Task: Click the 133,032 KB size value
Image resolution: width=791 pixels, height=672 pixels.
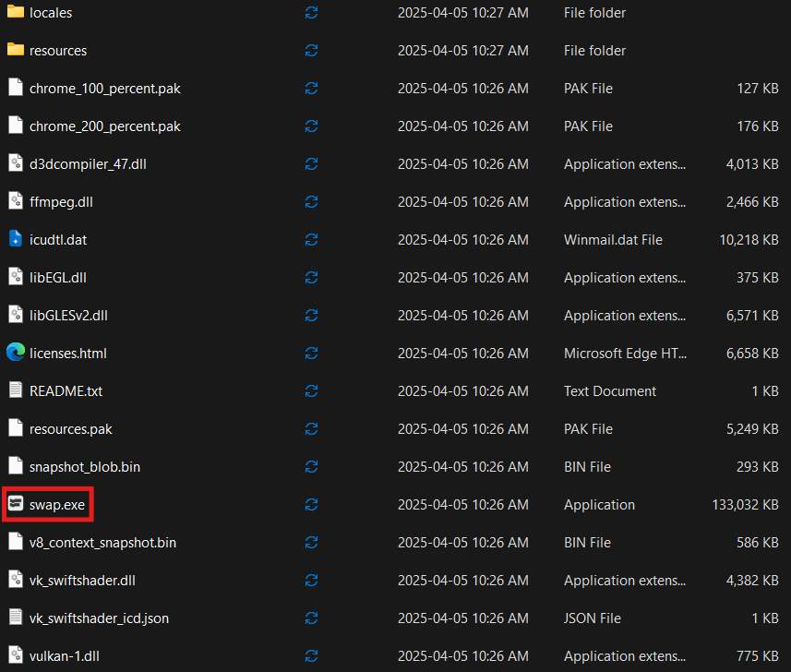Action: click(x=745, y=505)
